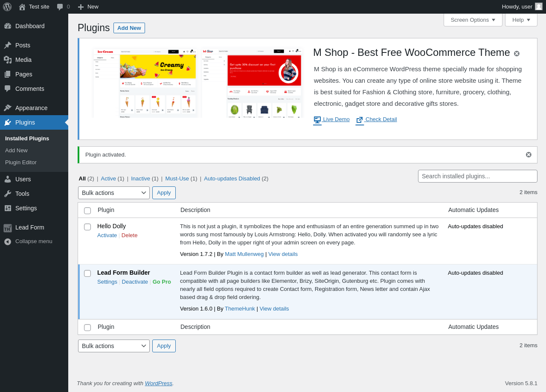Deactivate the Lead Form Builder plugin
Image resolution: width=546 pixels, height=392 pixels.
click(135, 282)
